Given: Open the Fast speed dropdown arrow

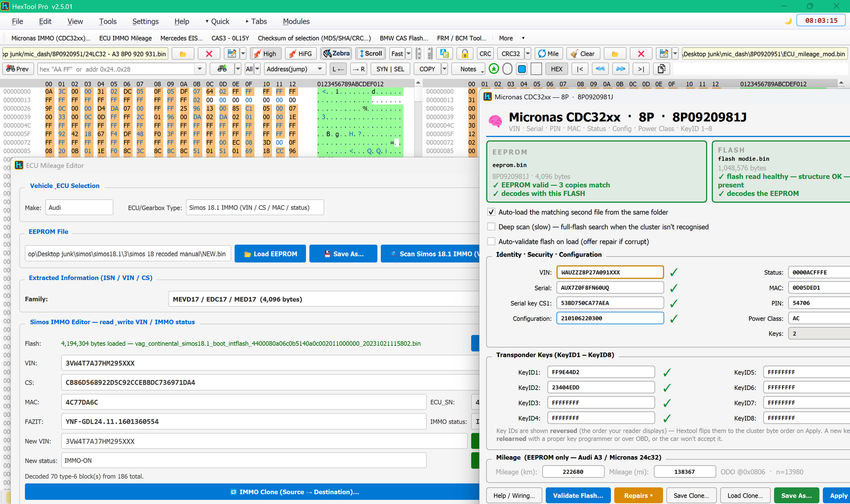Looking at the screenshot, I should 409,54.
